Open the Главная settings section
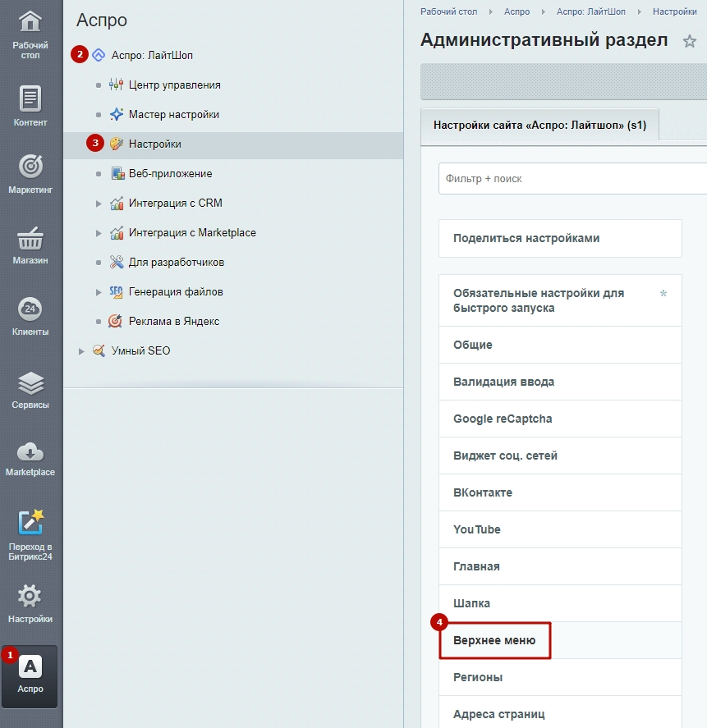The height and width of the screenshot is (728, 707). [560, 566]
